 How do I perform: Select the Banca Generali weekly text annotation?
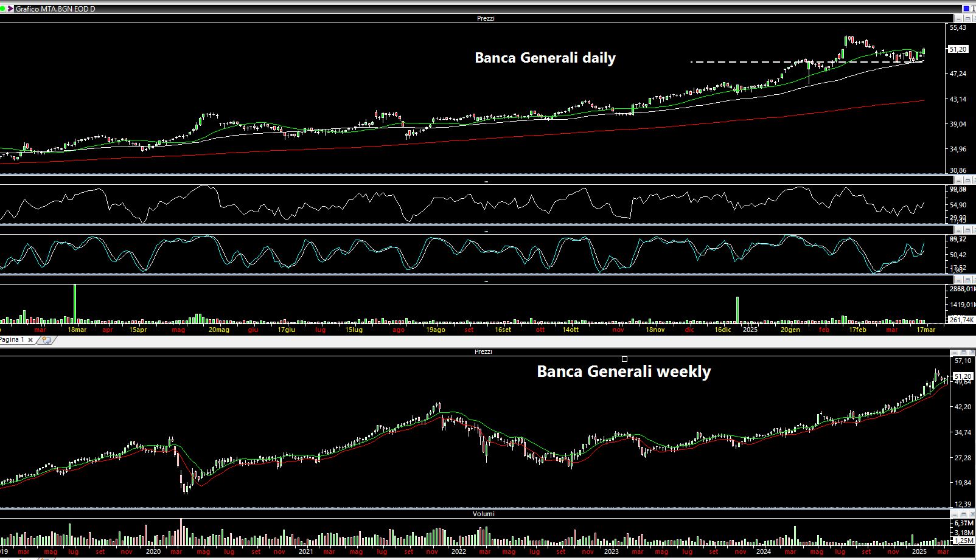coord(624,372)
